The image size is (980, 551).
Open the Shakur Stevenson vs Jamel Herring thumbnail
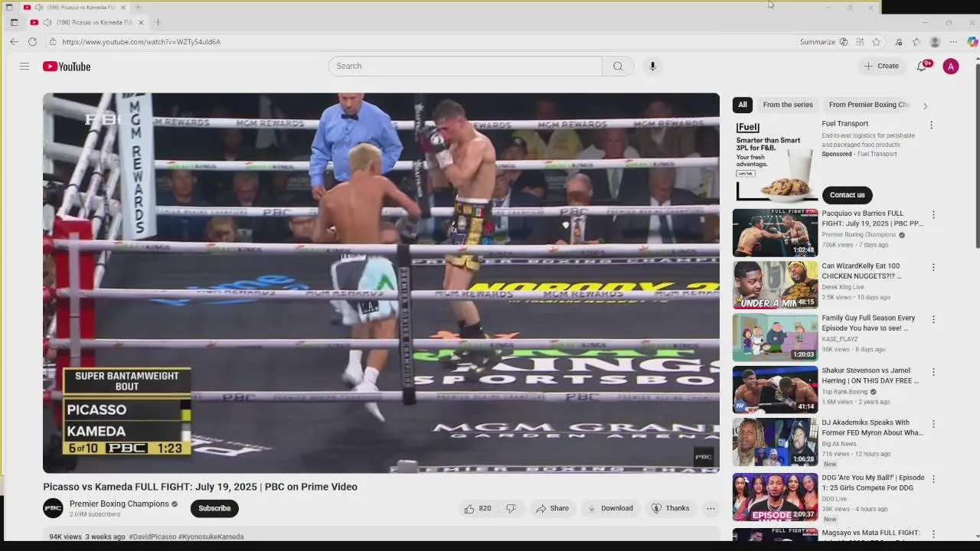pyautogui.click(x=775, y=390)
